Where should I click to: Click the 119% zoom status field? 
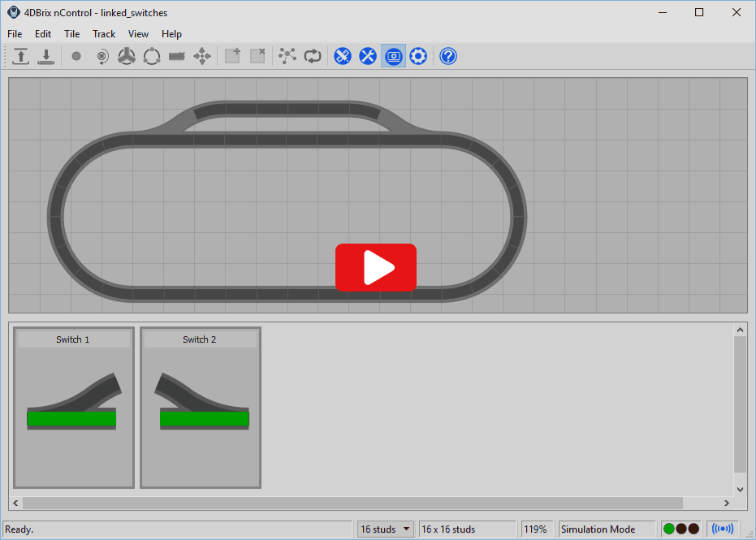pos(538,529)
